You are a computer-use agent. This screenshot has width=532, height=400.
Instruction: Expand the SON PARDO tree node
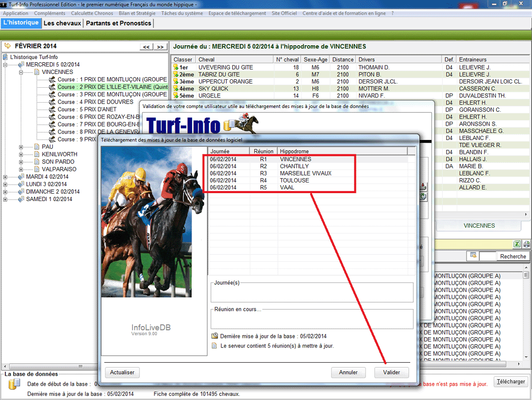point(21,162)
